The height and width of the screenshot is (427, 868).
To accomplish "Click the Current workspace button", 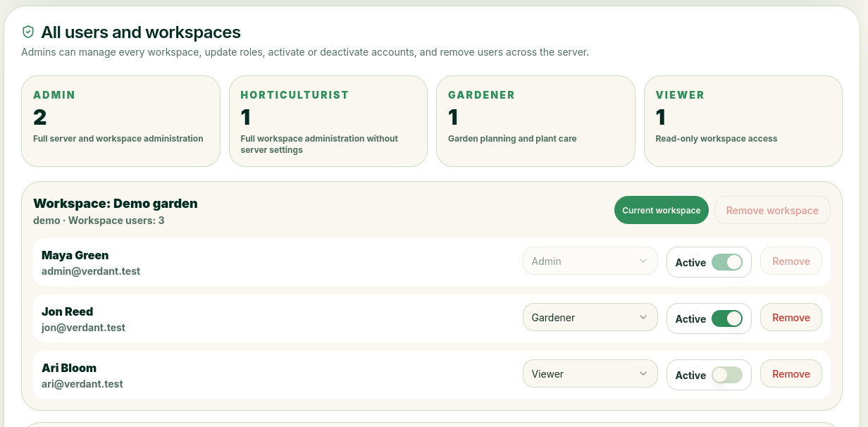I will click(662, 210).
